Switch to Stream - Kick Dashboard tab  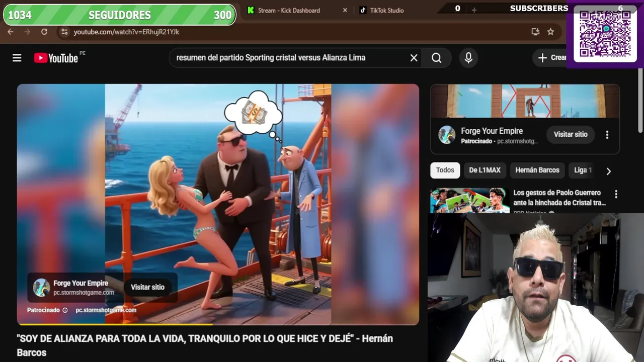(288, 10)
